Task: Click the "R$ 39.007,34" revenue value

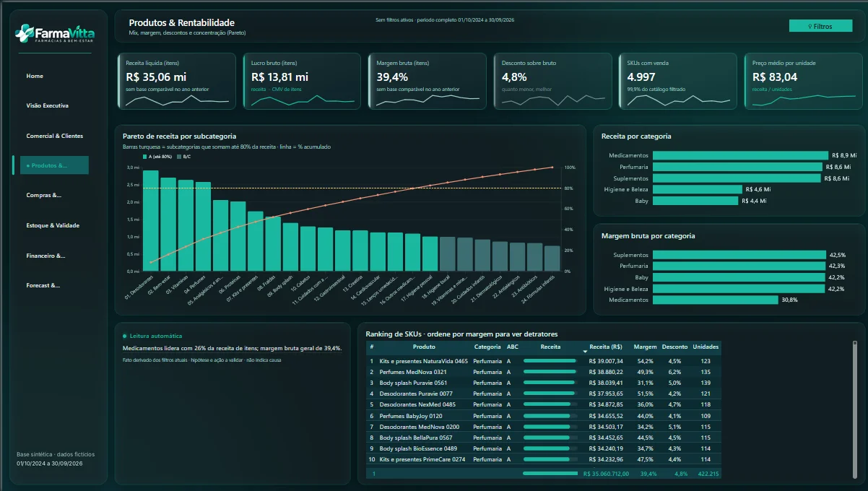Action: pos(605,361)
